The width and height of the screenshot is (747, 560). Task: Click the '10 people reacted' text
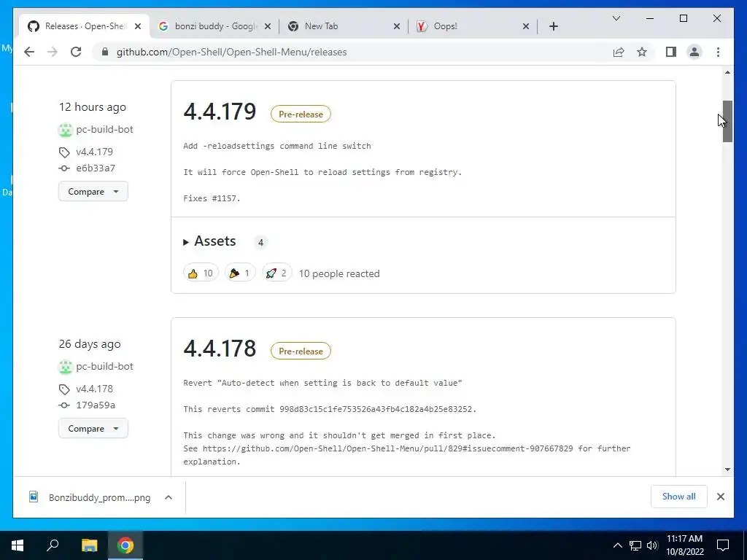coord(339,274)
